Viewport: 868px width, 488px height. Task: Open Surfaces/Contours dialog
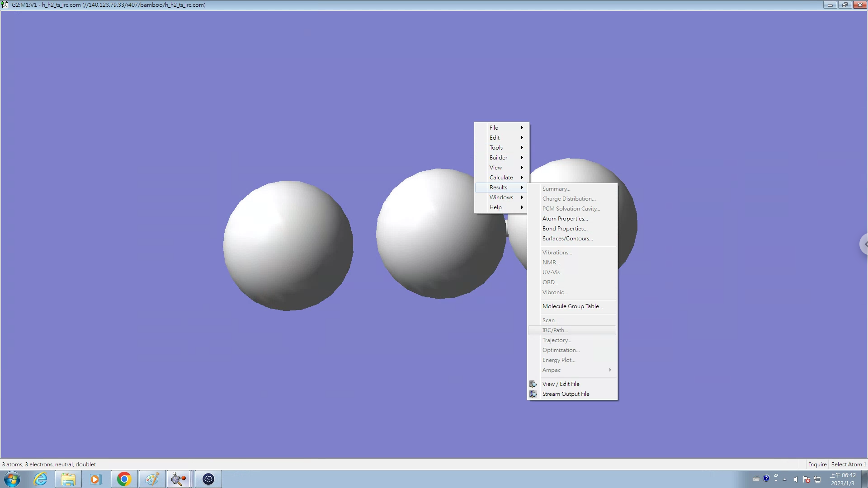pos(572,239)
